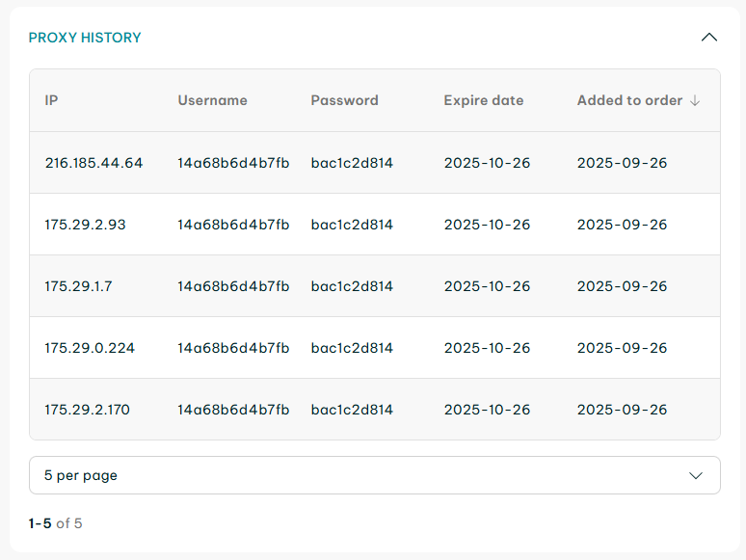Select IP address 175.29.2.170
The height and width of the screenshot is (560, 746).
click(x=87, y=410)
